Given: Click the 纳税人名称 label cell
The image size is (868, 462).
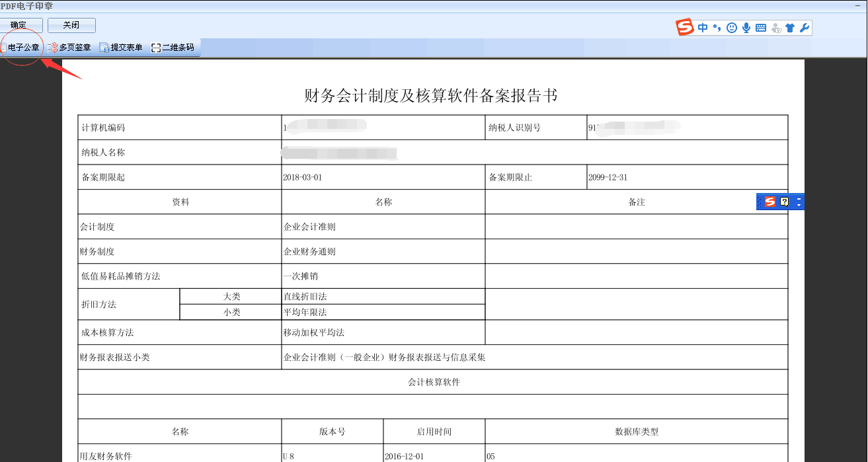Looking at the screenshot, I should 180,152.
